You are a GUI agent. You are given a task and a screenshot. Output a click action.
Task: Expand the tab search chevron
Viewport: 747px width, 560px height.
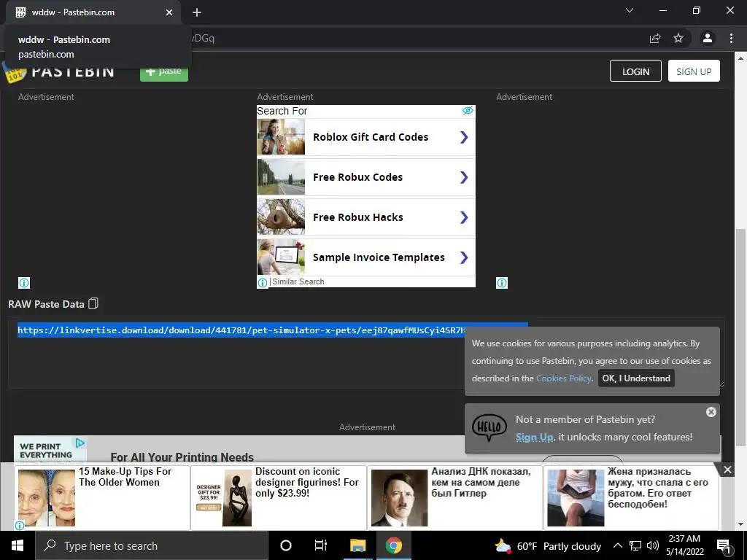[x=630, y=10]
